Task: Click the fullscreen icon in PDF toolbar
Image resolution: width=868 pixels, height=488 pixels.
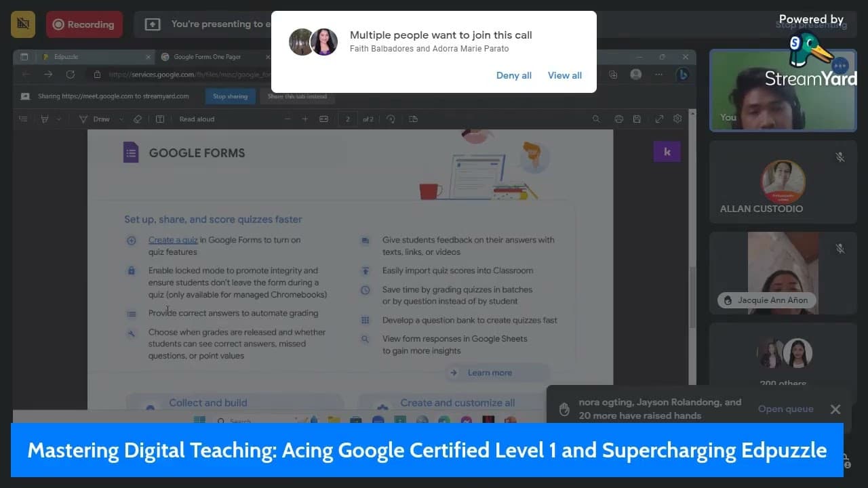Action: (x=659, y=119)
